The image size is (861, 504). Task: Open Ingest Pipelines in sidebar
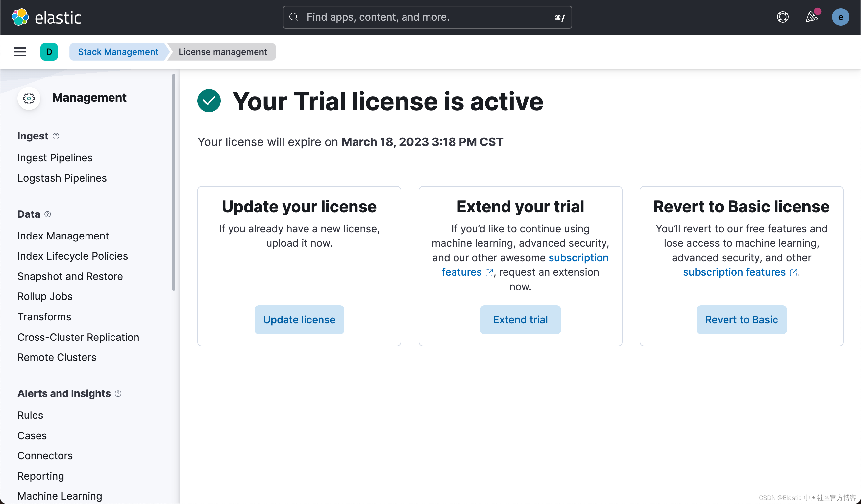(x=55, y=158)
